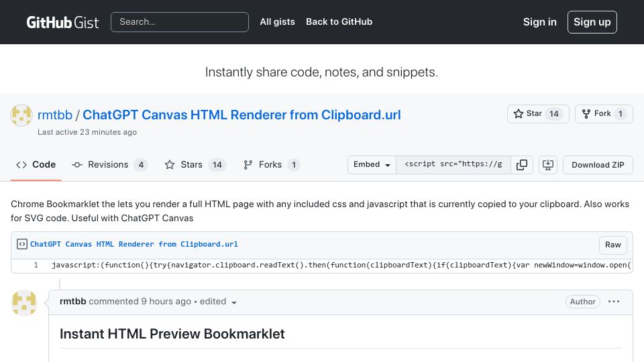Open rmtbb avatar beside the comment
644x362 pixels.
click(24, 303)
